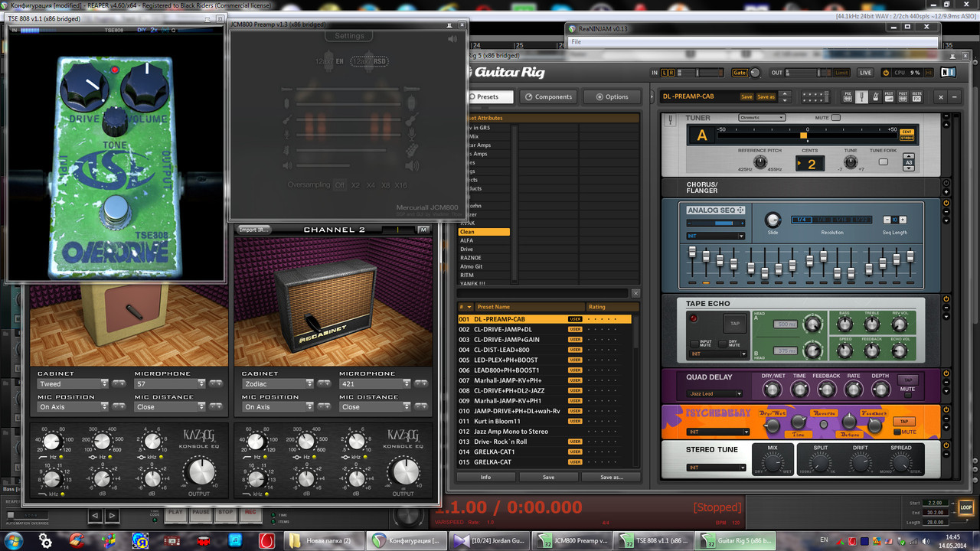The width and height of the screenshot is (980, 551).
Task: Click the speaker icon in JCM800 Preamp window
Action: coord(452,39)
